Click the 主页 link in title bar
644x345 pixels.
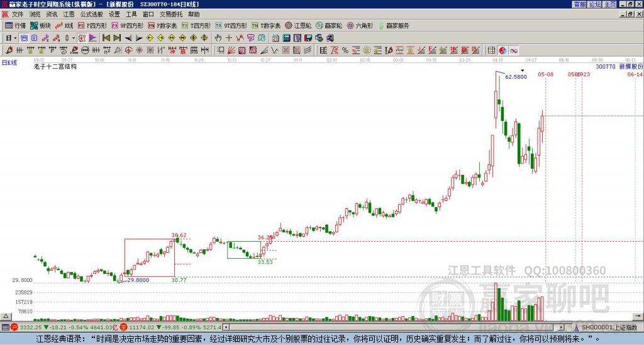(x=609, y=4)
